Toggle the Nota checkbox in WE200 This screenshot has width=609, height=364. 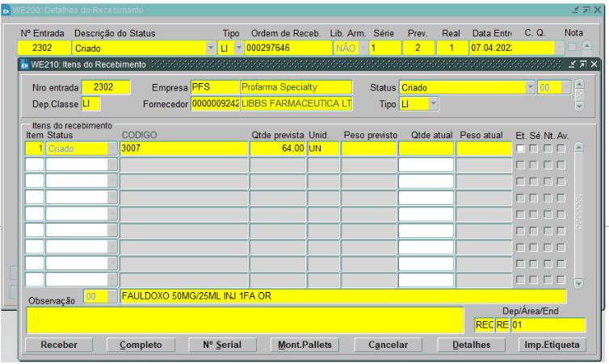[x=572, y=47]
